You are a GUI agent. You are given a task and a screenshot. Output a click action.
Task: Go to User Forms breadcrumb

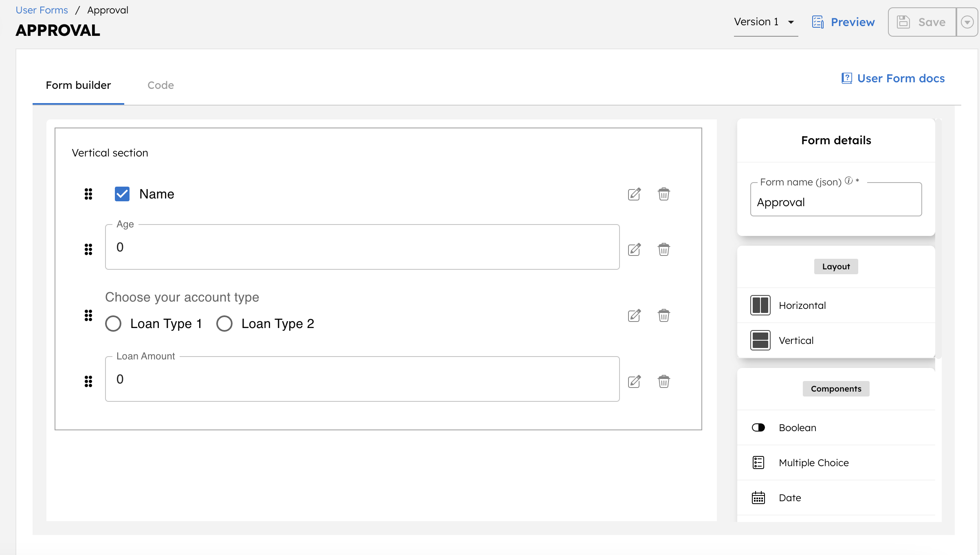coord(42,10)
